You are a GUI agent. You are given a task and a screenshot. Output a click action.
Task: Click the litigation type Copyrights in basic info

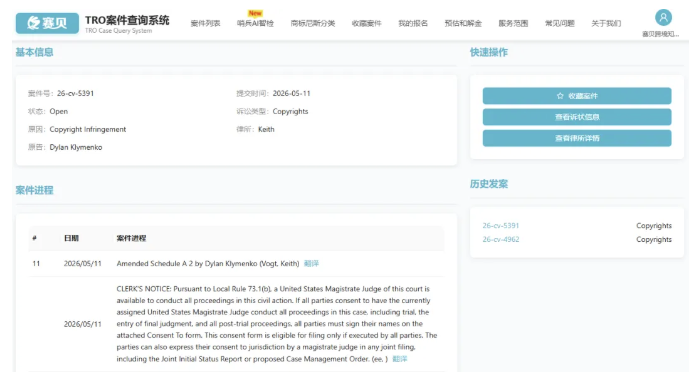(290, 111)
